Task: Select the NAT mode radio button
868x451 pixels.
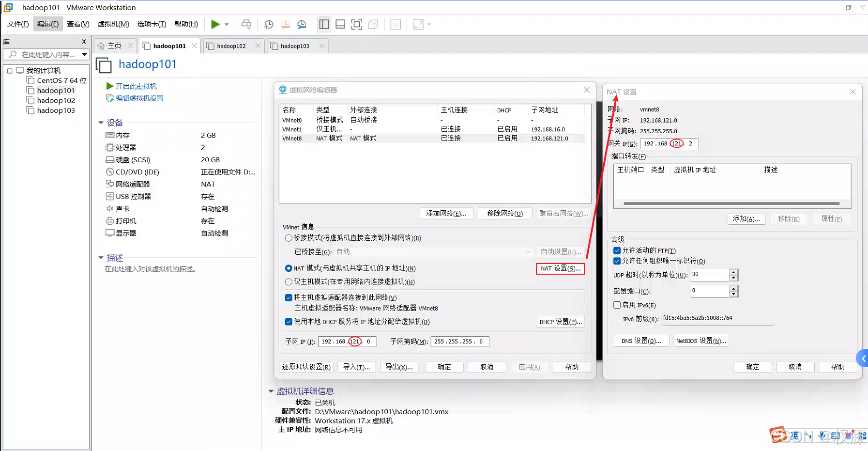Action: tap(289, 268)
